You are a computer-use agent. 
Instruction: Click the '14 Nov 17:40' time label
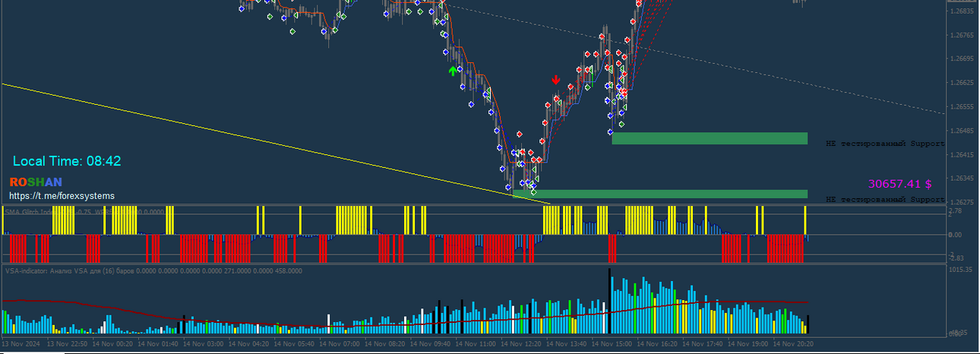click(x=703, y=343)
